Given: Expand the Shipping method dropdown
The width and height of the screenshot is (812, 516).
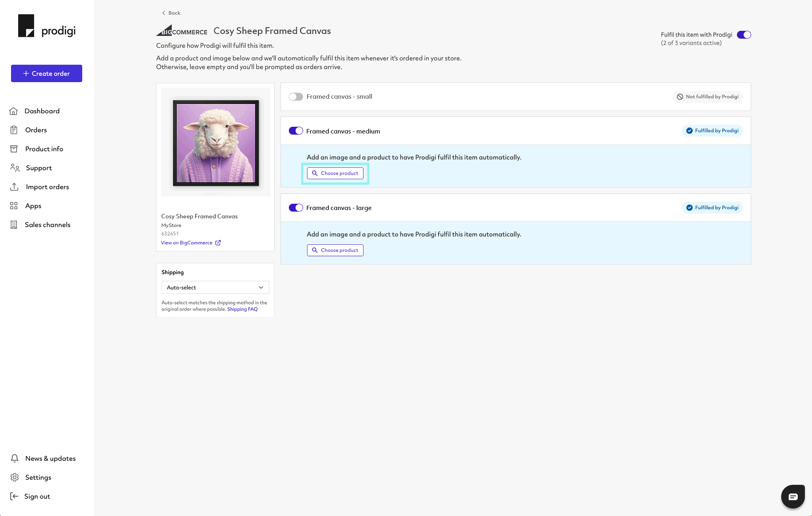Looking at the screenshot, I should 215,287.
